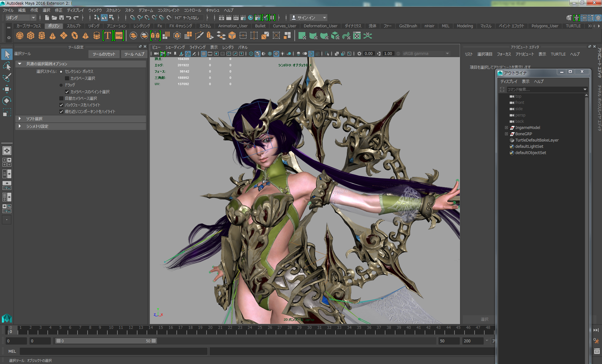Open the ファイル menu
602x364 pixels.
click(8, 10)
